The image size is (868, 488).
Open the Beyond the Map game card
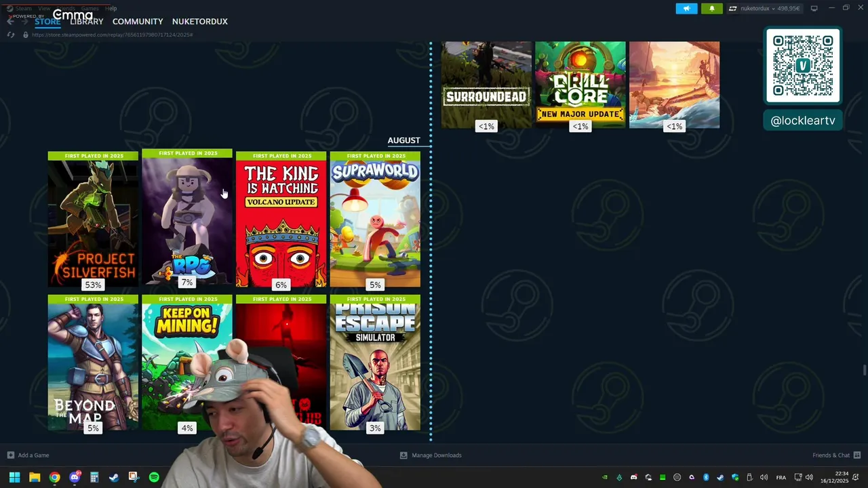click(x=93, y=363)
